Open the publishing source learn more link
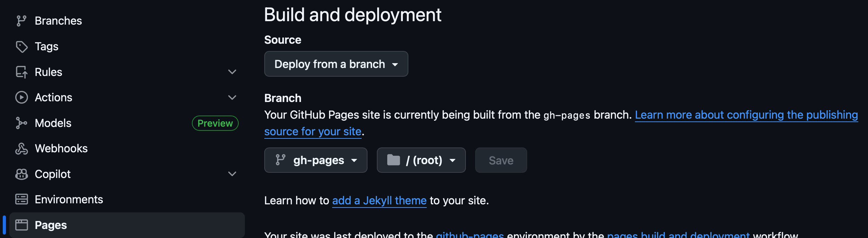The image size is (868, 238). click(746, 115)
